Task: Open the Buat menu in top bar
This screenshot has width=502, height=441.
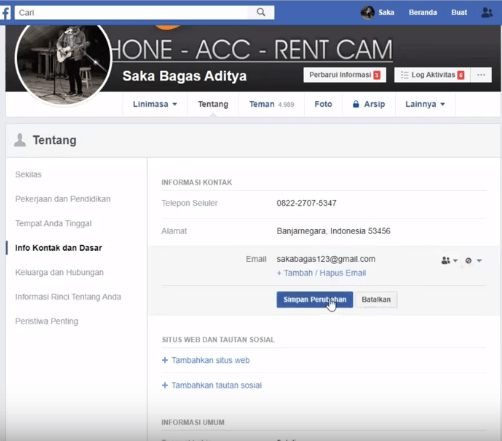Action: (x=459, y=13)
